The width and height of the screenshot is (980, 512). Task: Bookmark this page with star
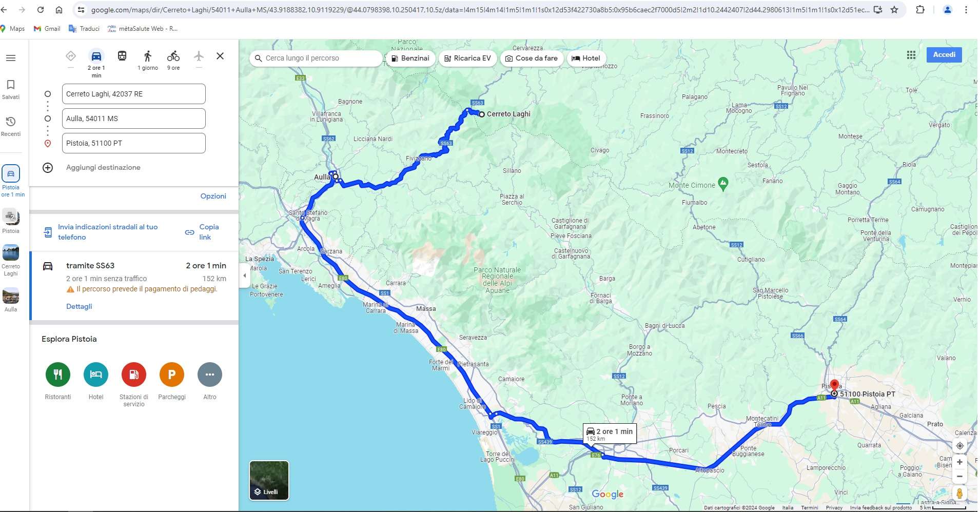pos(894,10)
